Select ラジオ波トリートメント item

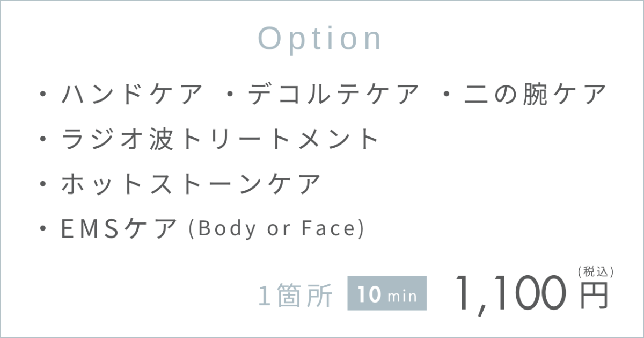220,140
